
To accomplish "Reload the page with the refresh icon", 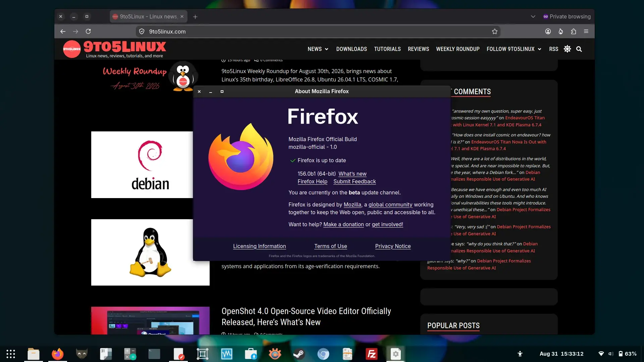I will pos(88,31).
